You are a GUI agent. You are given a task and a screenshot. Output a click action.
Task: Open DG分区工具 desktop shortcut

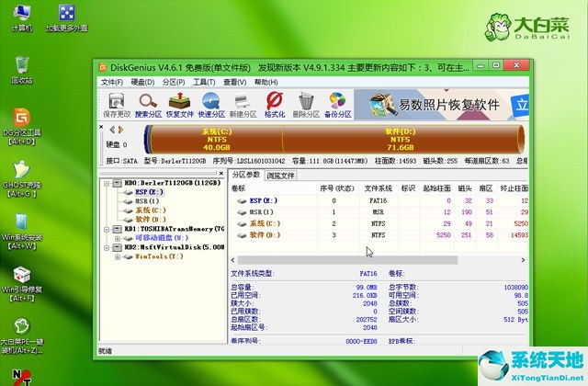click(x=22, y=127)
